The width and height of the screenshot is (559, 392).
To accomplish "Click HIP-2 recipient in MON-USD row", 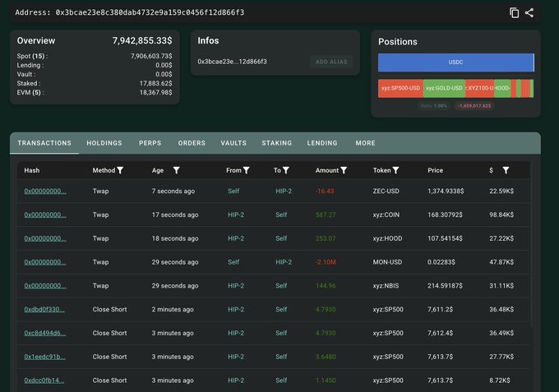I will 284,262.
